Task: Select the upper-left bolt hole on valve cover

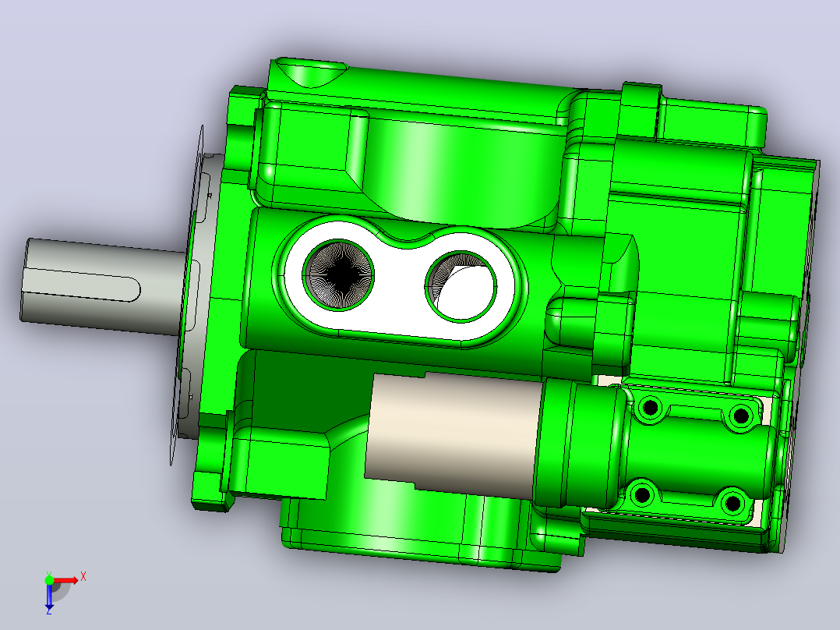Action: coord(651,408)
